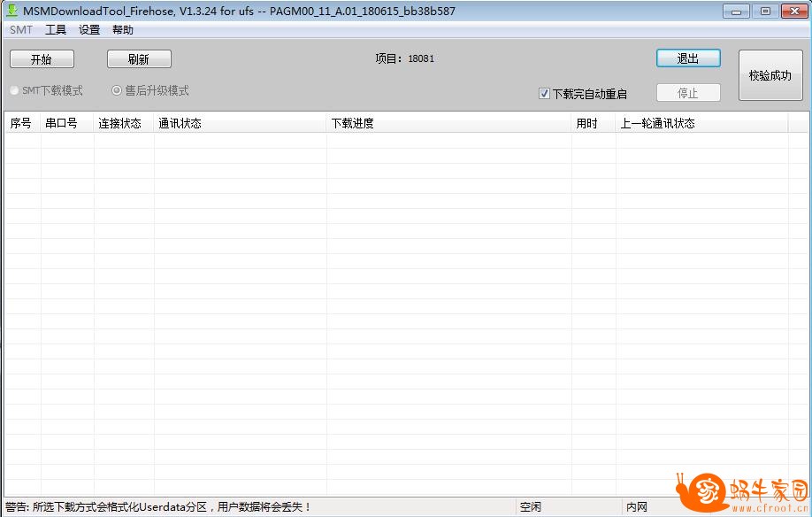812x517 pixels.
Task: Click the 刷新 button
Action: pyautogui.click(x=139, y=59)
